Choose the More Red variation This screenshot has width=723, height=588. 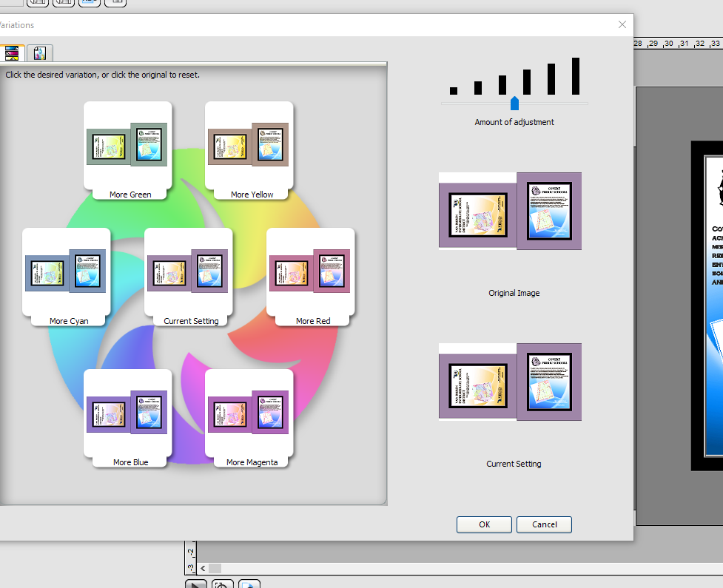(310, 277)
